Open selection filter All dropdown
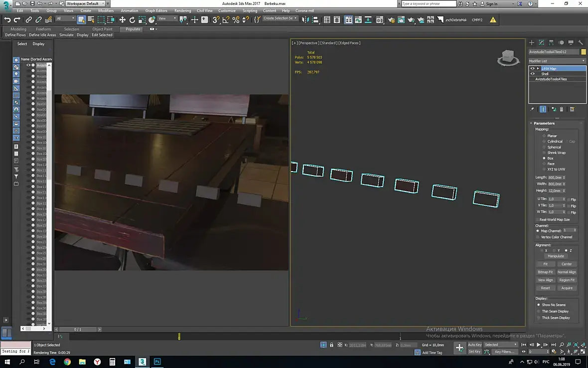The height and width of the screenshot is (368, 588). pyautogui.click(x=65, y=18)
